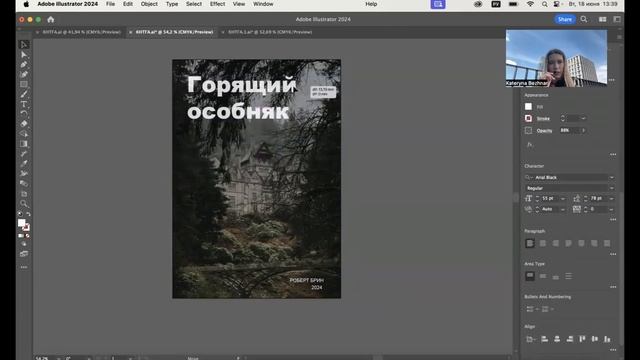
Task: Expand Opacity slider arrow
Action: 584,130
